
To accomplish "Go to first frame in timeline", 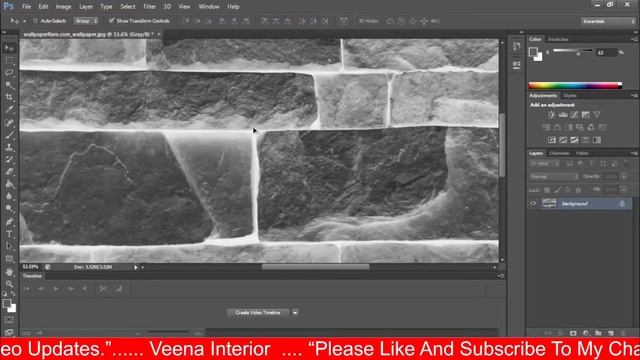I will [27, 289].
